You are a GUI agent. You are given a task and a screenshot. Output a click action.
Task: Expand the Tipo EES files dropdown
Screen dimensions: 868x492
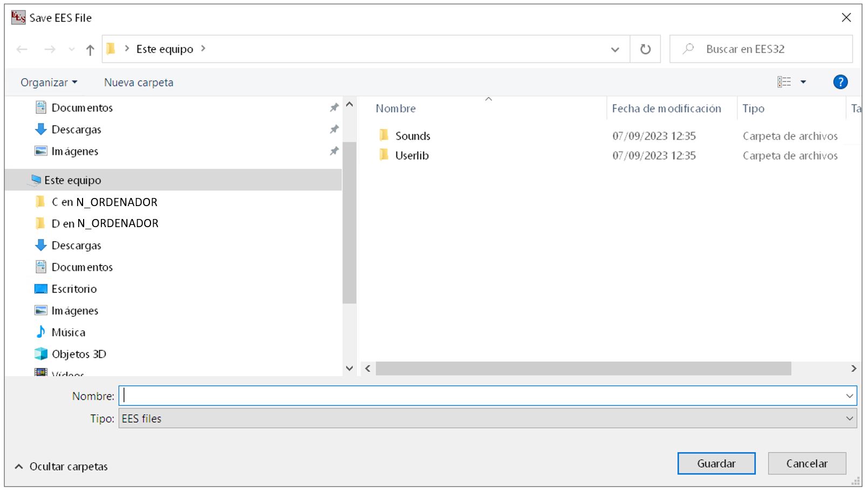(849, 419)
